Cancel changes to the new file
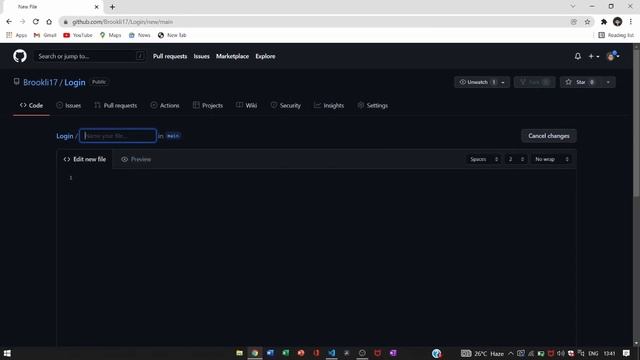This screenshot has width=640, height=360. [x=549, y=136]
